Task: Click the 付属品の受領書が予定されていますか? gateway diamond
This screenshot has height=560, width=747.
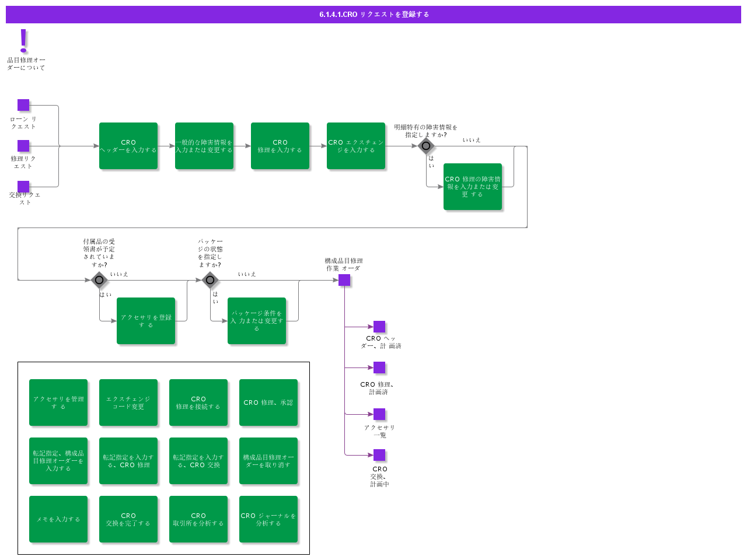Action: (99, 280)
